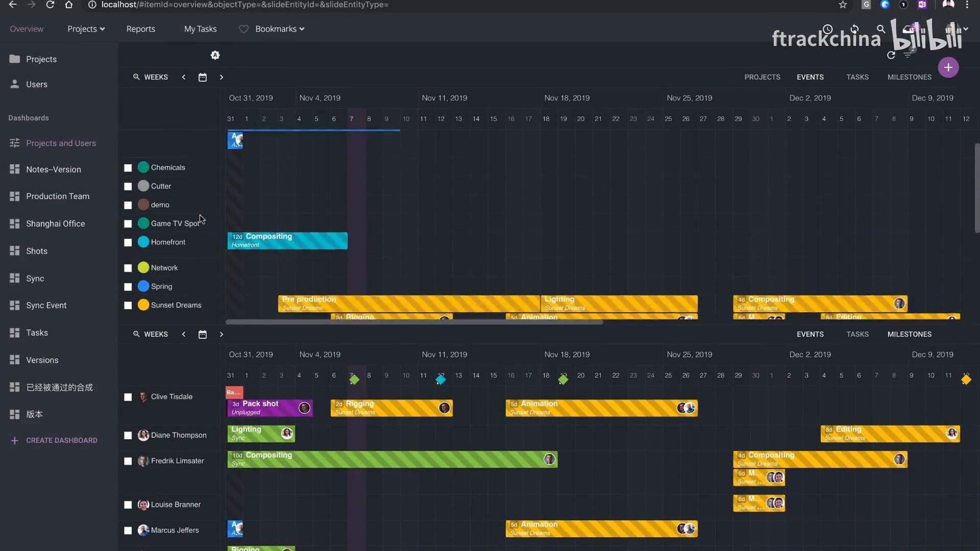Check the Chemicals project checkbox
Image resolution: width=980 pixels, height=551 pixels.
click(128, 168)
